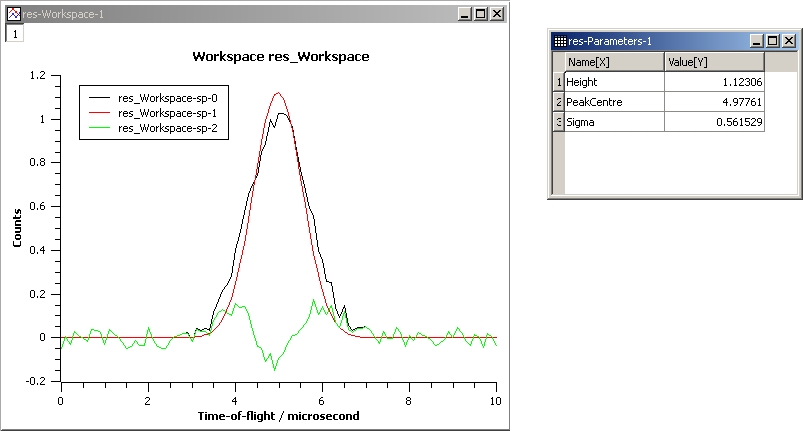Click the res-Workspace-1 graph window icon
This screenshot has height=431, width=803.
[x=14, y=14]
